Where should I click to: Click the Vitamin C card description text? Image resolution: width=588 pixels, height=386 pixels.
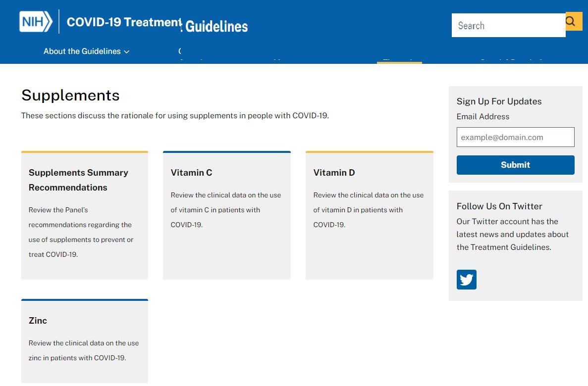point(225,210)
